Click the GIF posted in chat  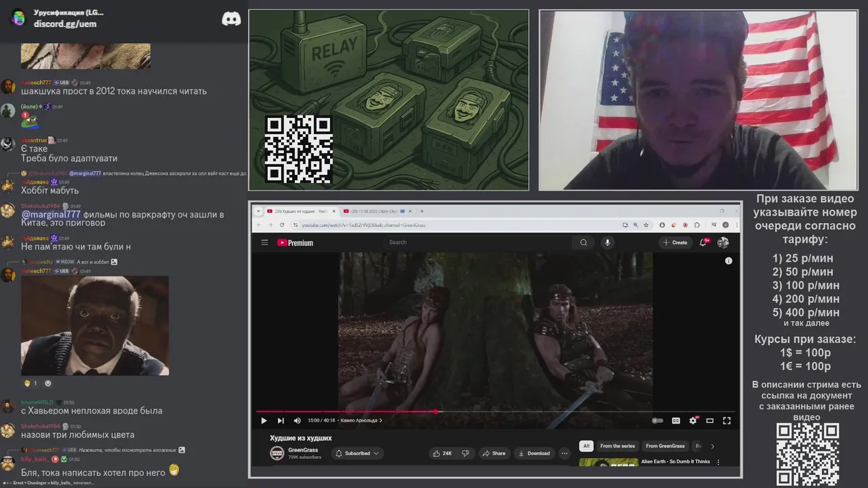coord(95,325)
